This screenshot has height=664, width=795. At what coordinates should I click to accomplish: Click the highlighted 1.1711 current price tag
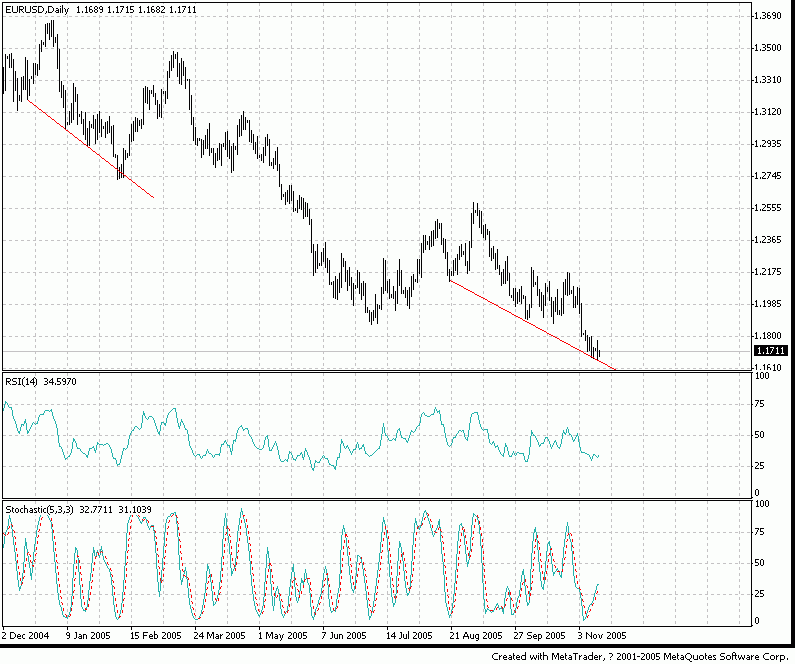pos(771,351)
